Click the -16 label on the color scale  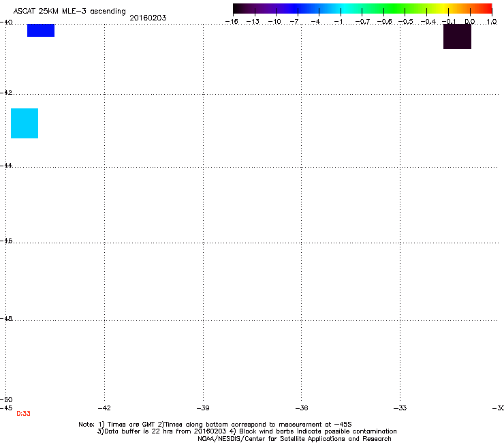point(232,22)
